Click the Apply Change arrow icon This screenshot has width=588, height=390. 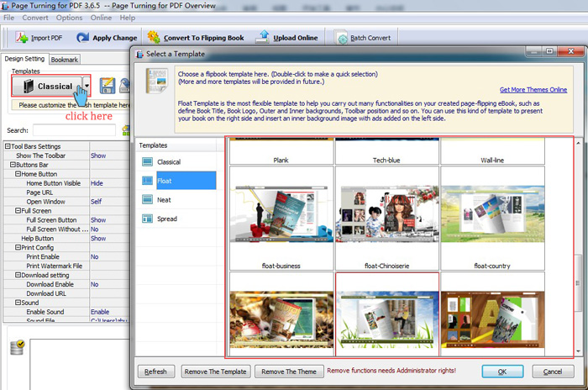tap(82, 38)
